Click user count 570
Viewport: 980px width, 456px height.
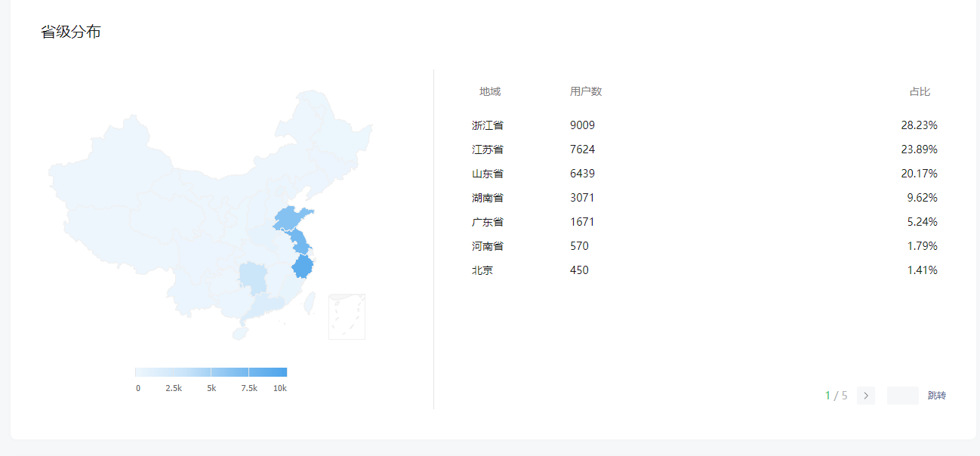pos(579,246)
